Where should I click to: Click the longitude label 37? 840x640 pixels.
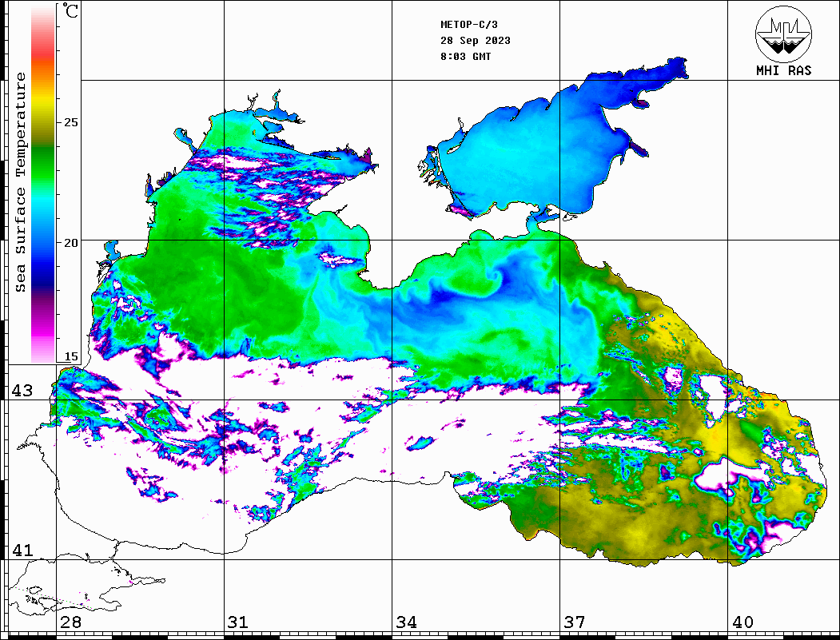coord(575,622)
